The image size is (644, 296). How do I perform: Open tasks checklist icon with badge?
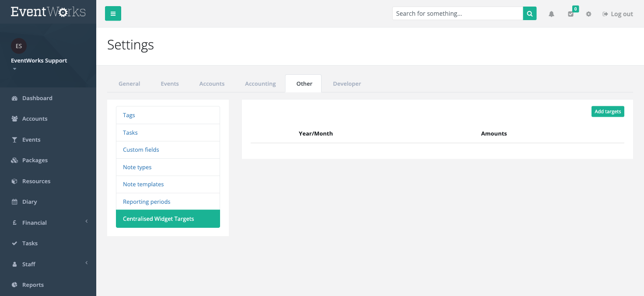coord(571,14)
